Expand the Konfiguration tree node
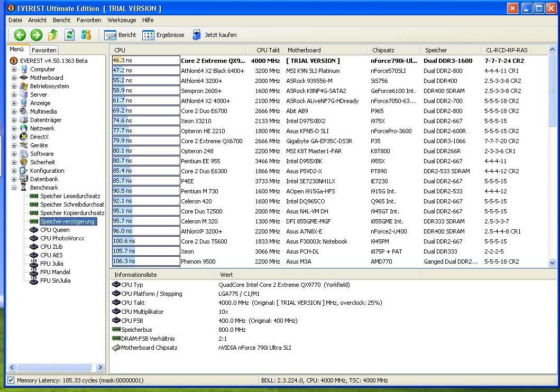This screenshot has height=392, width=560. click(x=14, y=171)
